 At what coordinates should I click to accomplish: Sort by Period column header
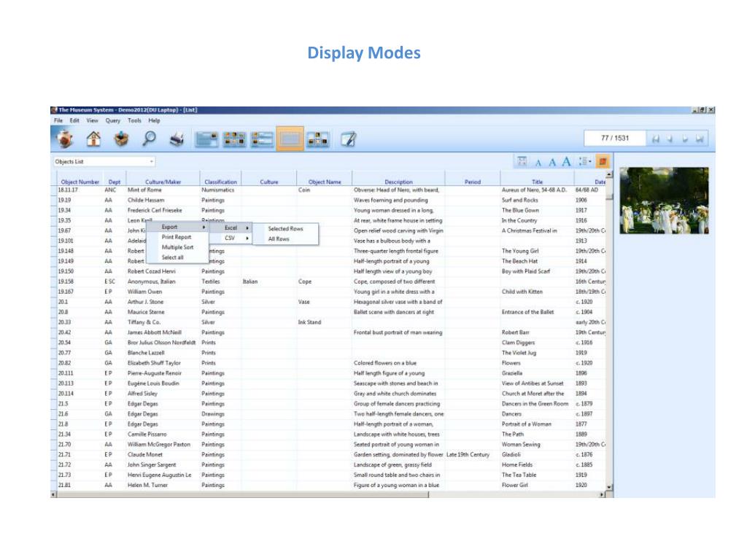click(473, 182)
